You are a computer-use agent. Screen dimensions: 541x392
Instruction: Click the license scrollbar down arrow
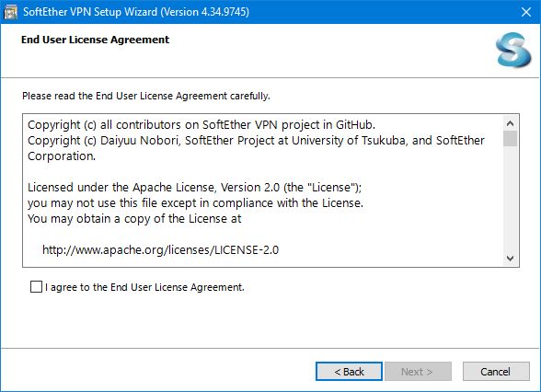tap(510, 258)
